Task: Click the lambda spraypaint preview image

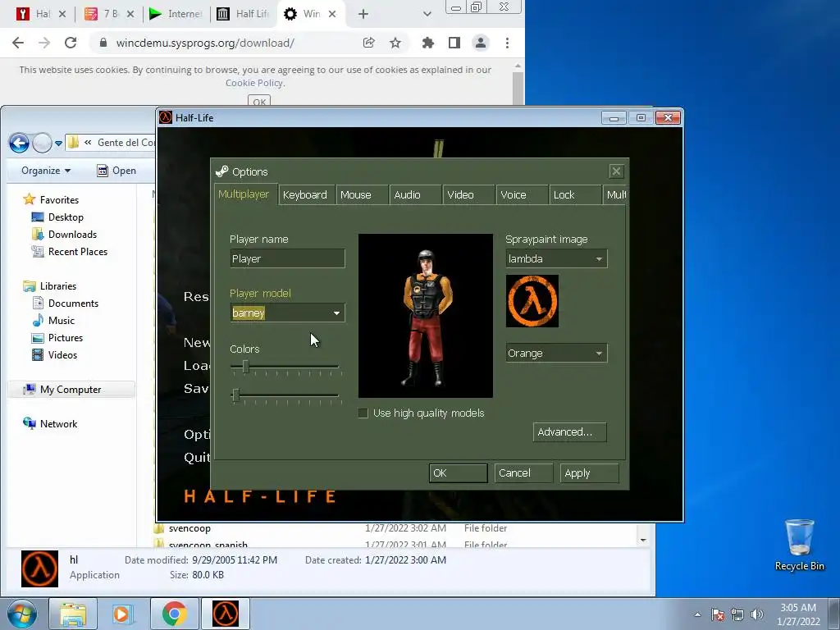Action: pyautogui.click(x=532, y=301)
